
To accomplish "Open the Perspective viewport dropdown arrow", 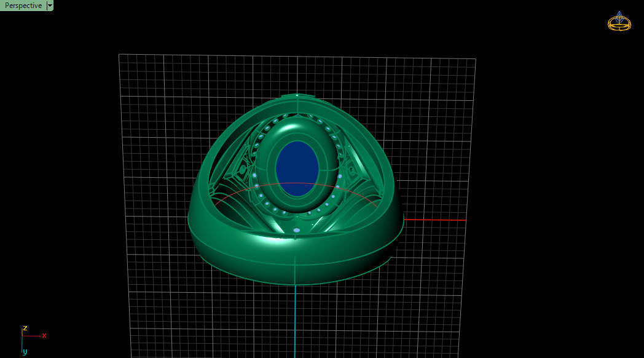I will click(x=50, y=6).
